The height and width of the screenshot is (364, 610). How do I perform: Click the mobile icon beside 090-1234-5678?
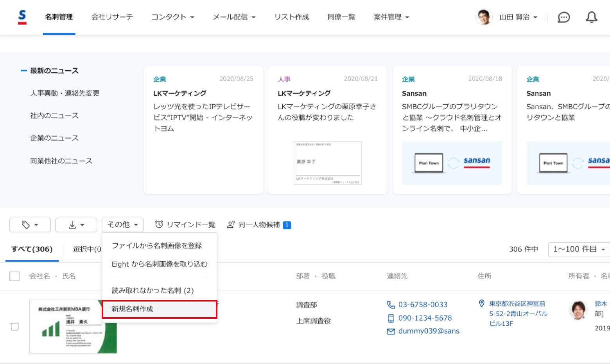click(x=391, y=318)
